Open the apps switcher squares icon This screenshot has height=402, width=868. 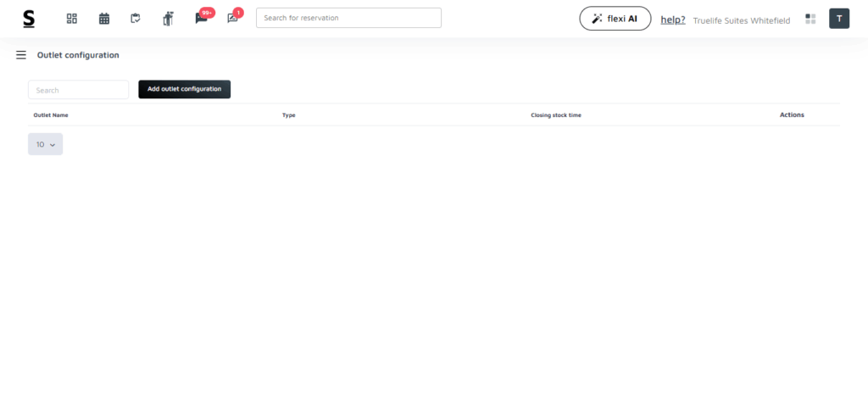click(810, 19)
